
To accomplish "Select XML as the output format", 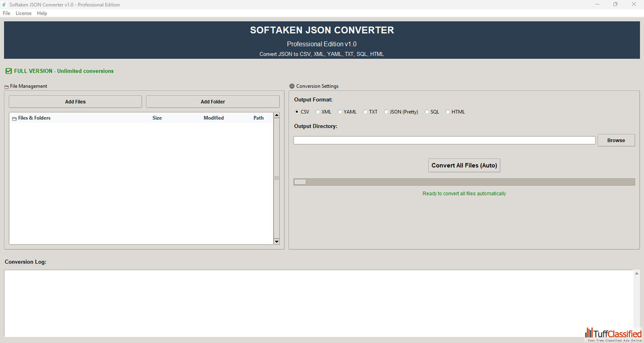I will coord(317,112).
